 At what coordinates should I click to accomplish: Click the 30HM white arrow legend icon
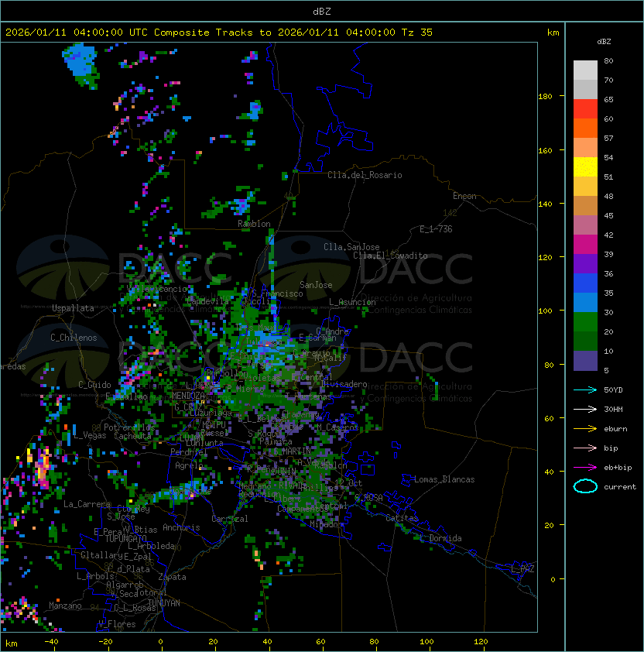[585, 409]
